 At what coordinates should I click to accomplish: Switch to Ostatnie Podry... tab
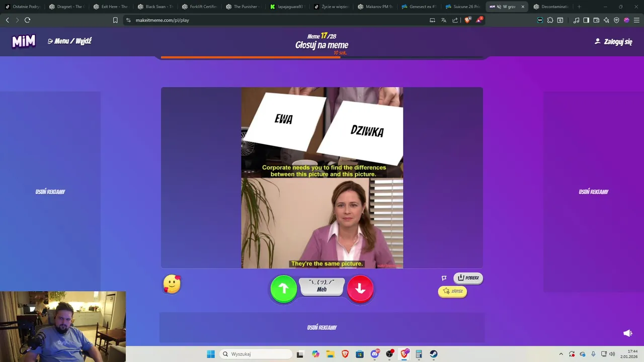[x=22, y=7]
